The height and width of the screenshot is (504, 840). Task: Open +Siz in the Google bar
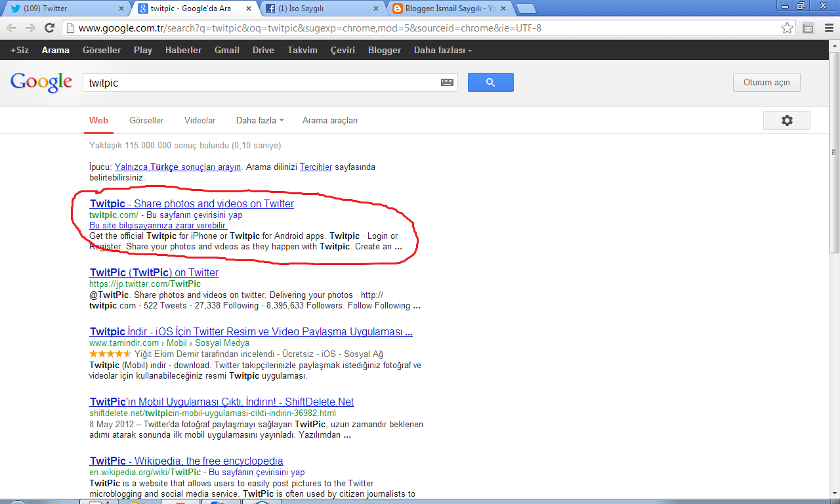click(x=20, y=50)
